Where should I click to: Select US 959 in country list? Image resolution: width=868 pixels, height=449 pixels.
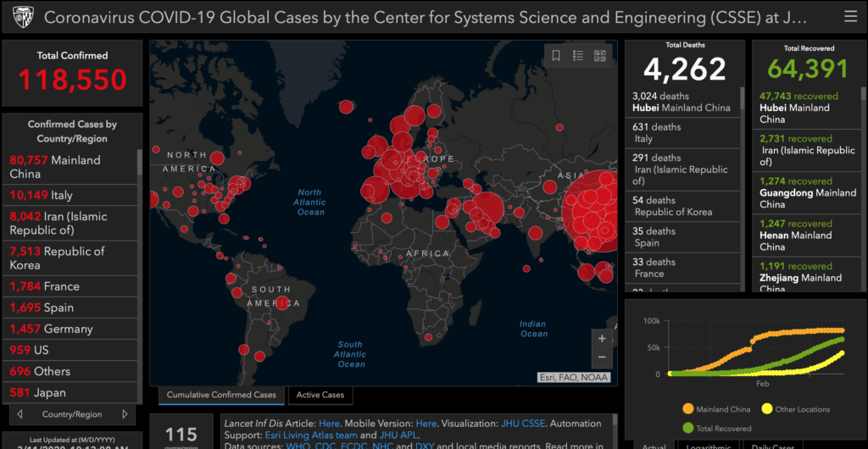[70, 350]
